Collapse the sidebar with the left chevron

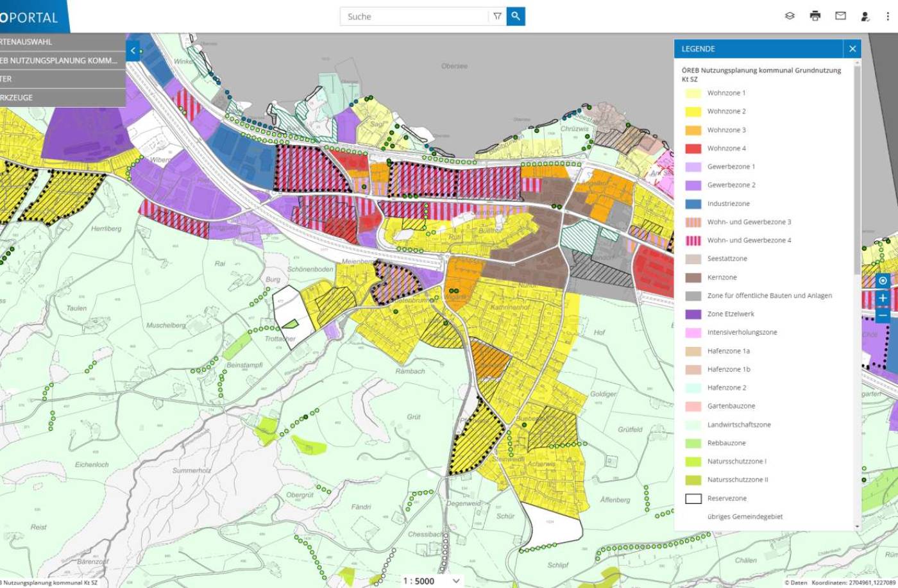132,50
